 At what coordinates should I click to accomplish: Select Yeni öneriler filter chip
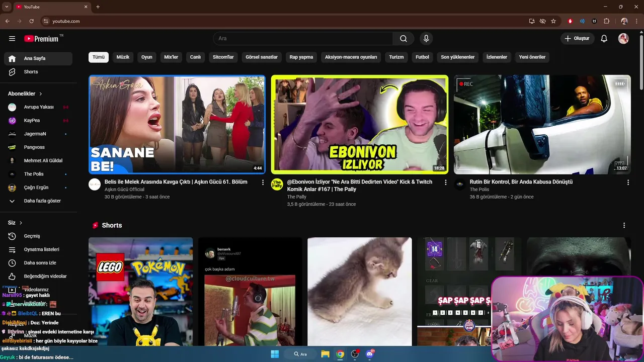tap(532, 57)
